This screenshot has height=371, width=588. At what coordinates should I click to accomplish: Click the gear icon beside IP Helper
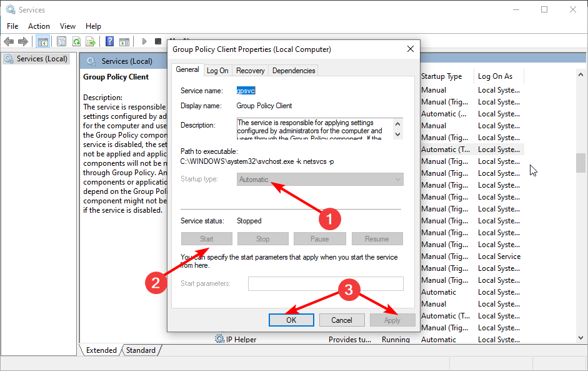220,339
